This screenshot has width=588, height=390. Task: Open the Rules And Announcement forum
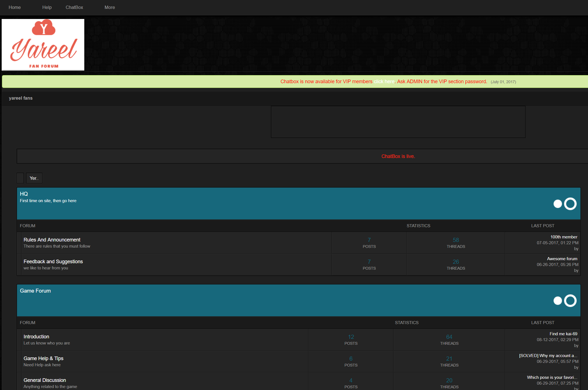tap(52, 240)
